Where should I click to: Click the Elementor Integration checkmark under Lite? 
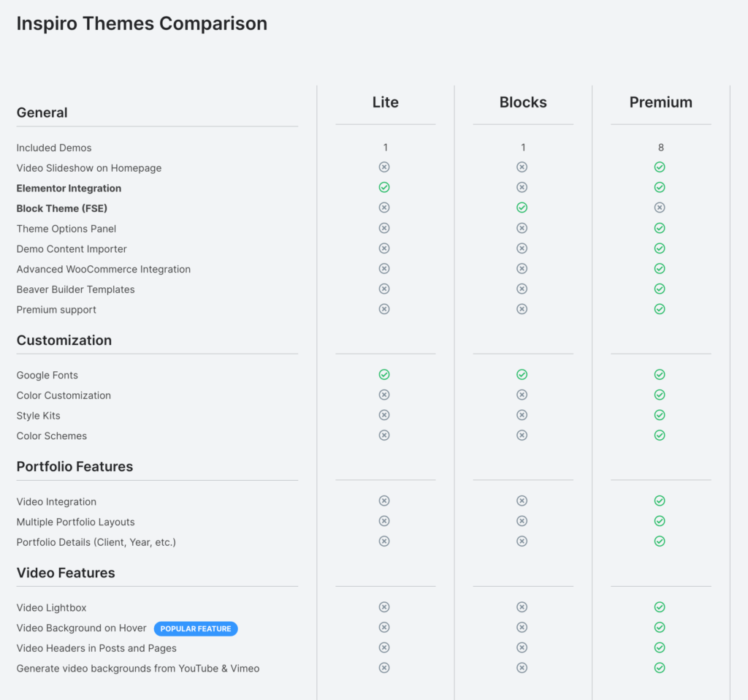pos(384,188)
